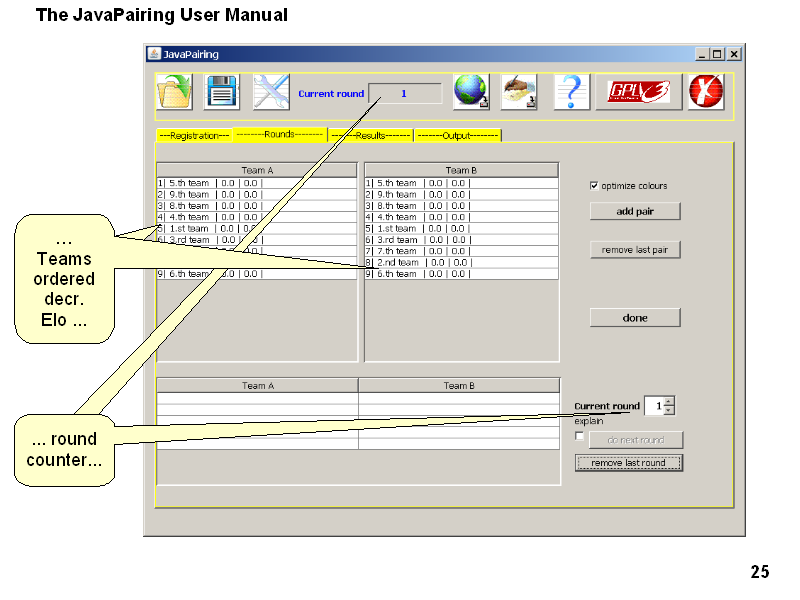Click the globe icon in toolbar
The height and width of the screenshot is (600, 800).
(x=470, y=92)
